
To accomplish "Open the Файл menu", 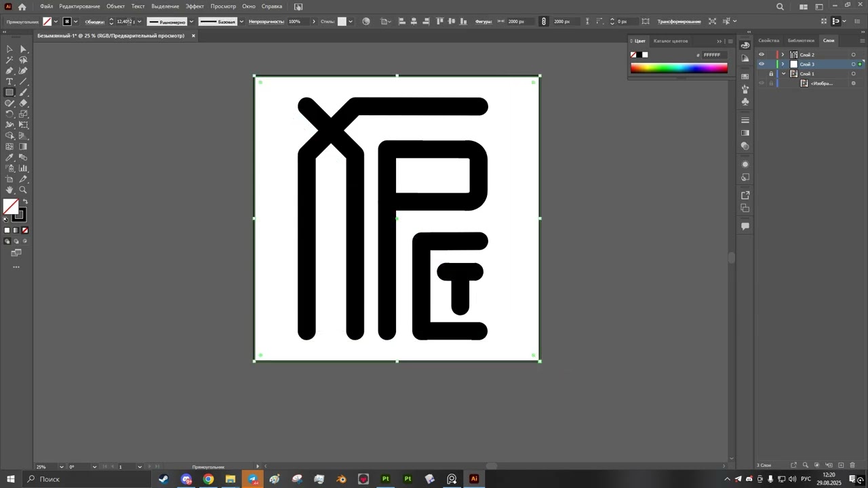I will (x=46, y=6).
